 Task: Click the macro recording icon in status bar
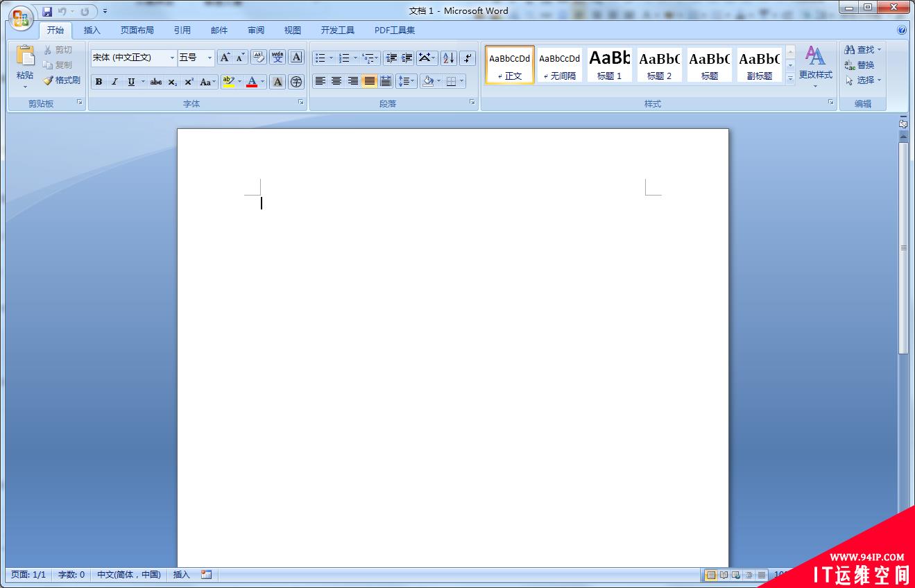tap(206, 575)
